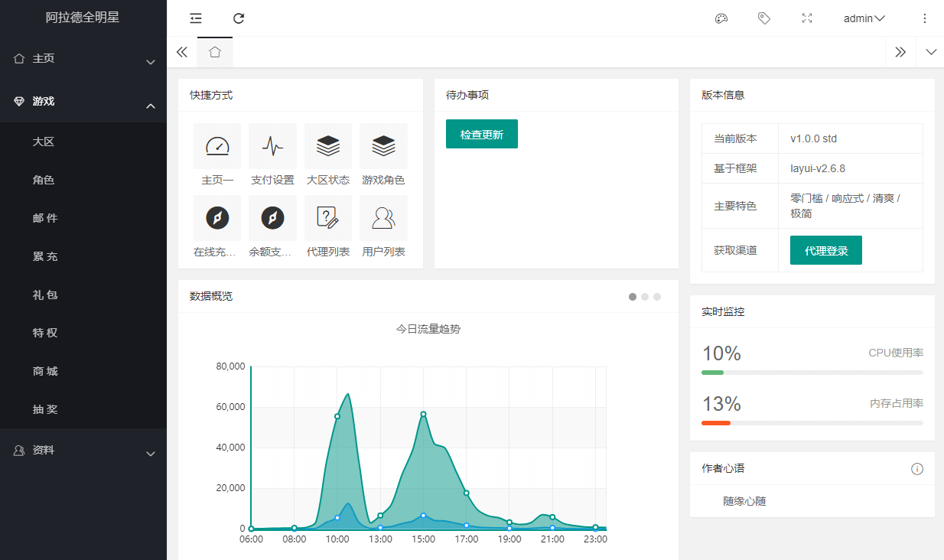This screenshot has width=944, height=560.
Task: Open the tag note icon in header
Action: coord(763,18)
